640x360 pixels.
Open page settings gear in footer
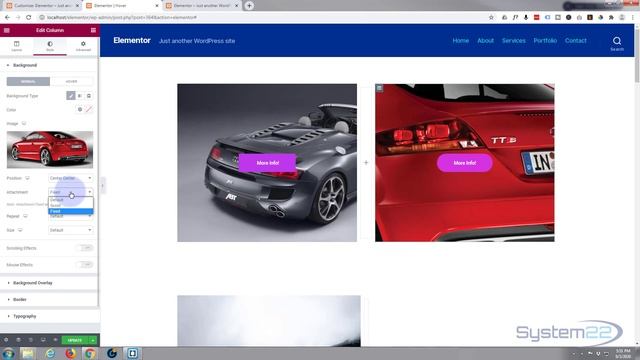[6, 340]
